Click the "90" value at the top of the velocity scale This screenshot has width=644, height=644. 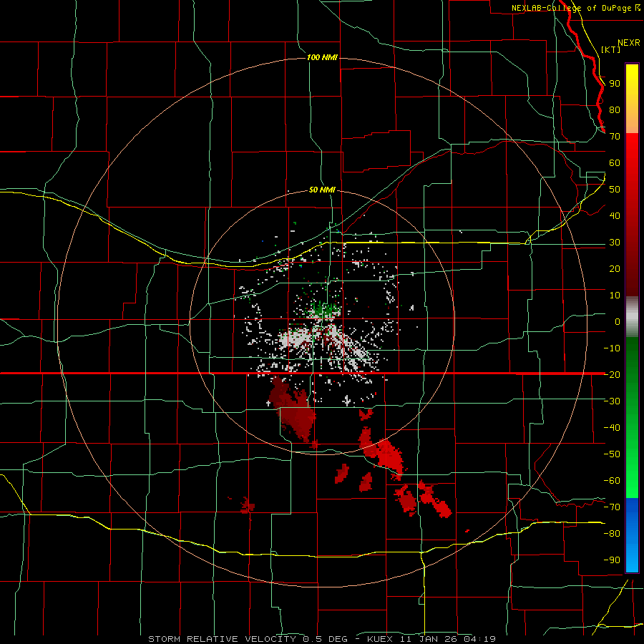point(615,84)
